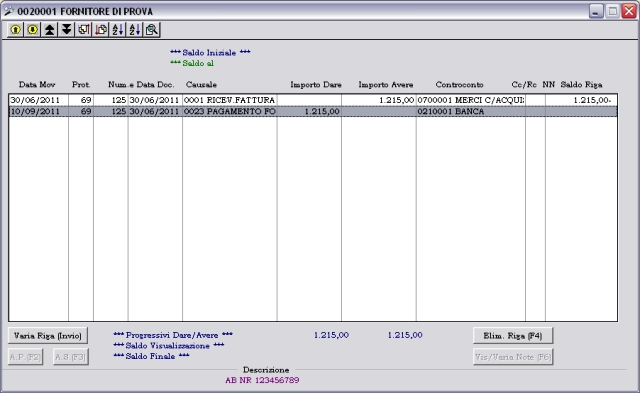Screen dimensions: 640x393
Task: Click the Importo Avere column header
Action: (386, 84)
